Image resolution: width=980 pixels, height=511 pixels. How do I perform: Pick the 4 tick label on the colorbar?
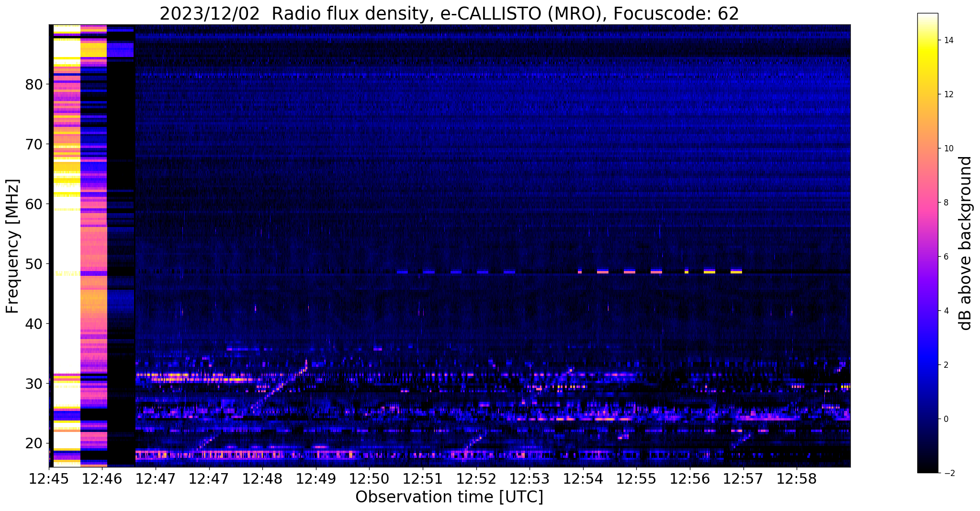tap(946, 311)
